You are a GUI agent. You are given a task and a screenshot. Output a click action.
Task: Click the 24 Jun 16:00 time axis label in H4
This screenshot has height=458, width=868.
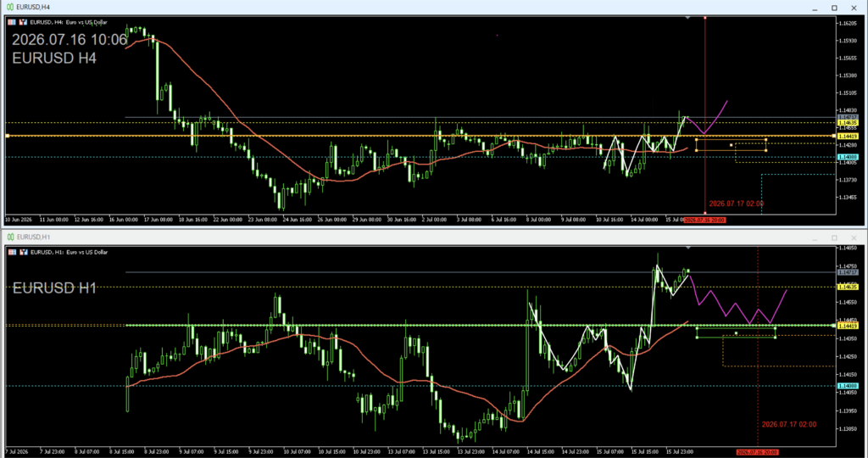point(298,220)
